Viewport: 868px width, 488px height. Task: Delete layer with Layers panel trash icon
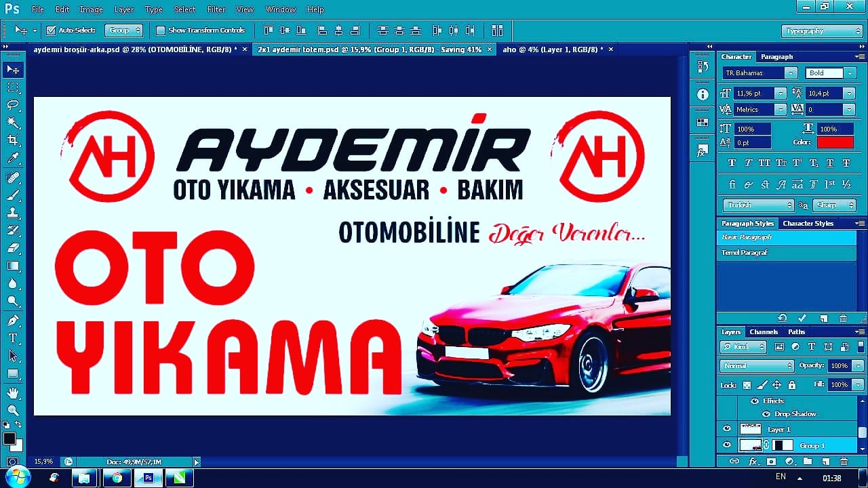pyautogui.click(x=844, y=462)
